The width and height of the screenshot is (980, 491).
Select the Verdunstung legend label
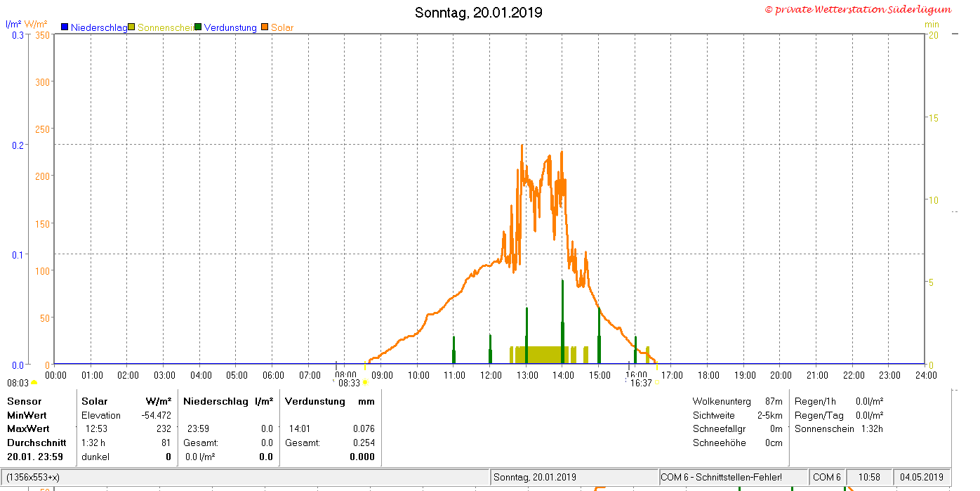click(230, 27)
